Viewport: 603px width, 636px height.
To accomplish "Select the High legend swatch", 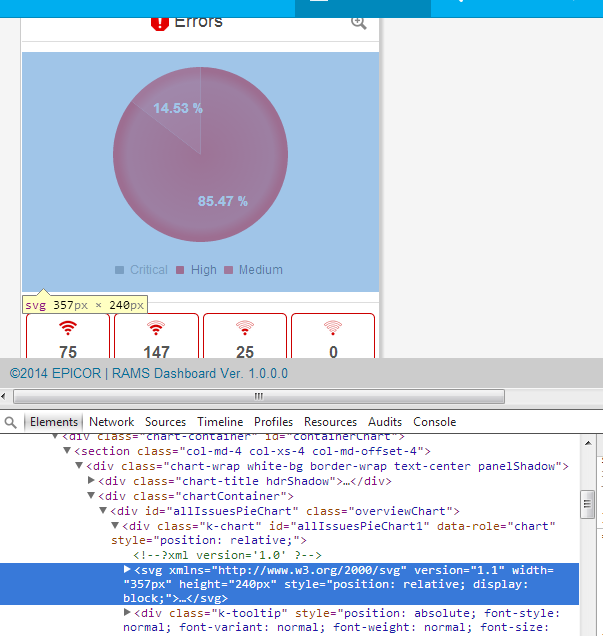I will [180, 270].
